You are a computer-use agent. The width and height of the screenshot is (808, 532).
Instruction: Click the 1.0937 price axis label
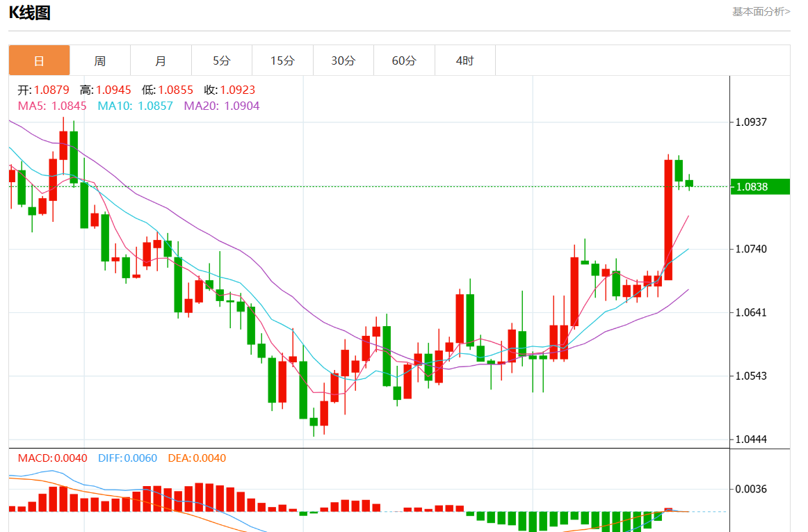(751, 122)
